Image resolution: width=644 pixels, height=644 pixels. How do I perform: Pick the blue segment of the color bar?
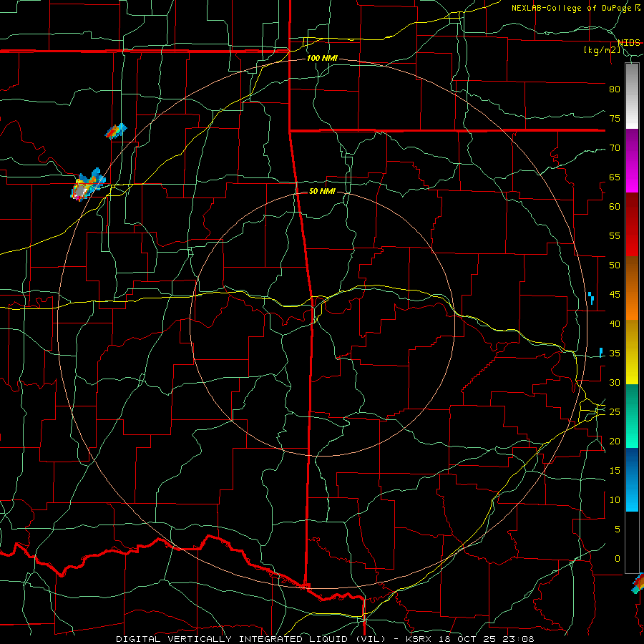tap(632, 479)
